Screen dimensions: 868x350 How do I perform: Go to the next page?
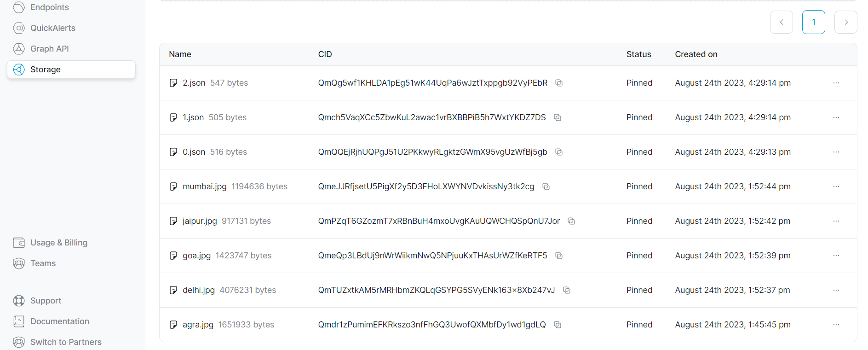845,22
